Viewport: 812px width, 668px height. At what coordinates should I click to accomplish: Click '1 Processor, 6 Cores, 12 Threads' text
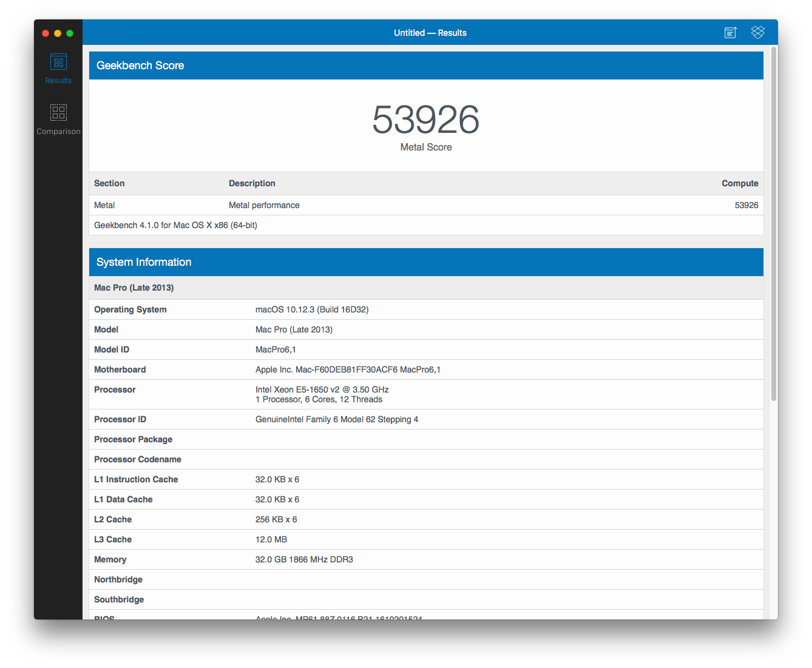pos(319,399)
